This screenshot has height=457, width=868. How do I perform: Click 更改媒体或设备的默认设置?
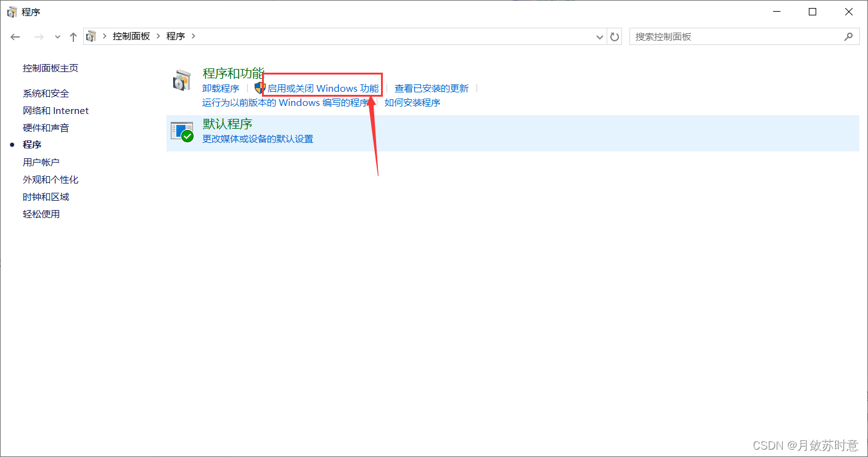(258, 139)
